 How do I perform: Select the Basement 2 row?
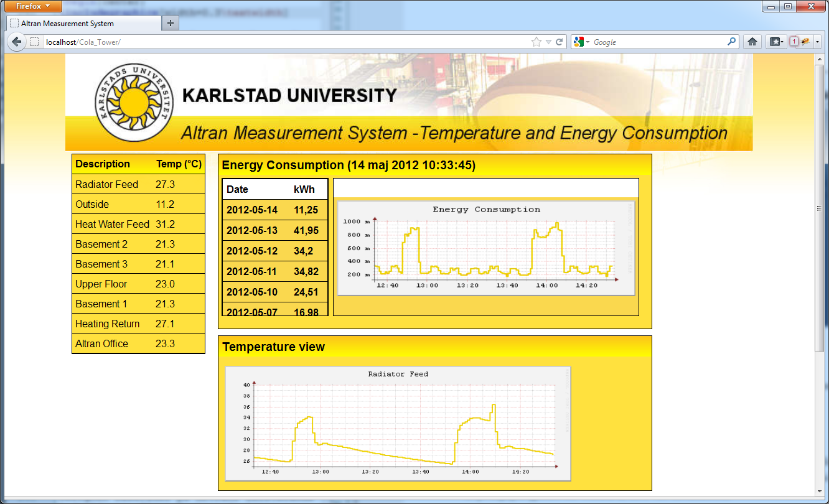138,244
